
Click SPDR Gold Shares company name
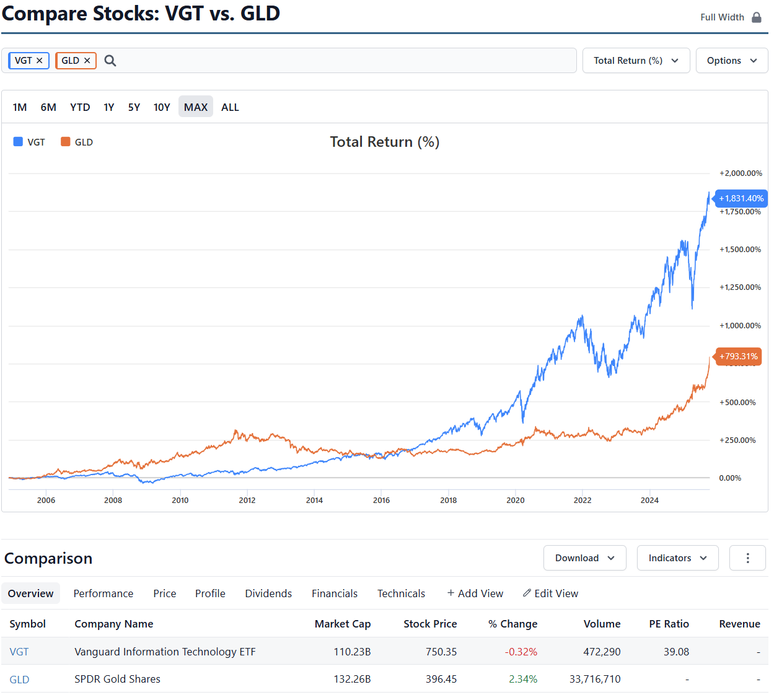click(118, 679)
